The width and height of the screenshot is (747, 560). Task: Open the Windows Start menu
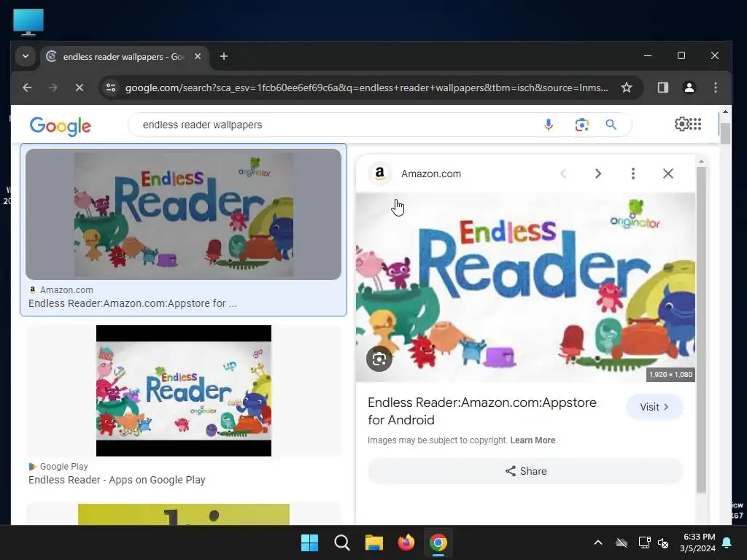pyautogui.click(x=309, y=542)
